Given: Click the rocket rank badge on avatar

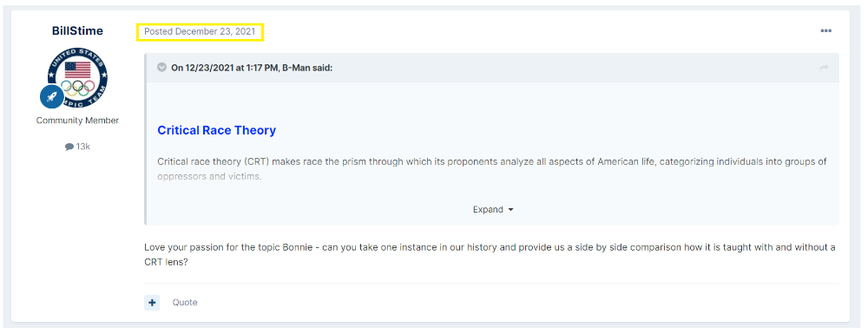Looking at the screenshot, I should coord(51,97).
